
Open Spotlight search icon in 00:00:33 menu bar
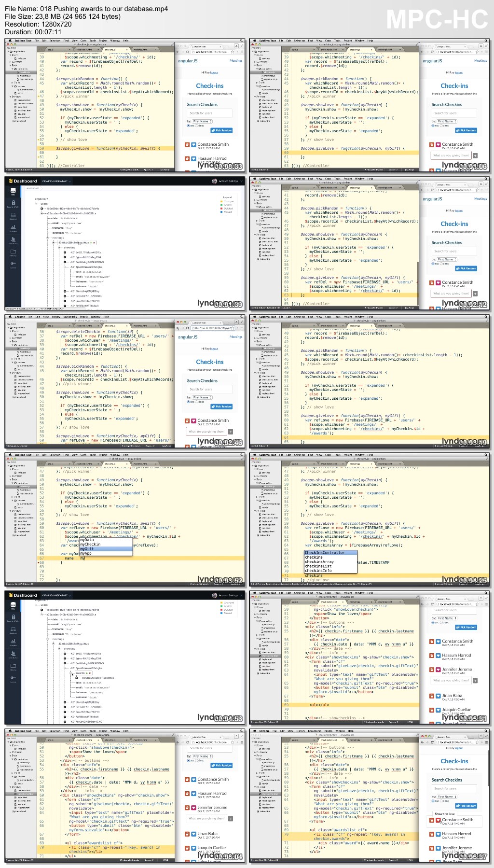(242, 41)
